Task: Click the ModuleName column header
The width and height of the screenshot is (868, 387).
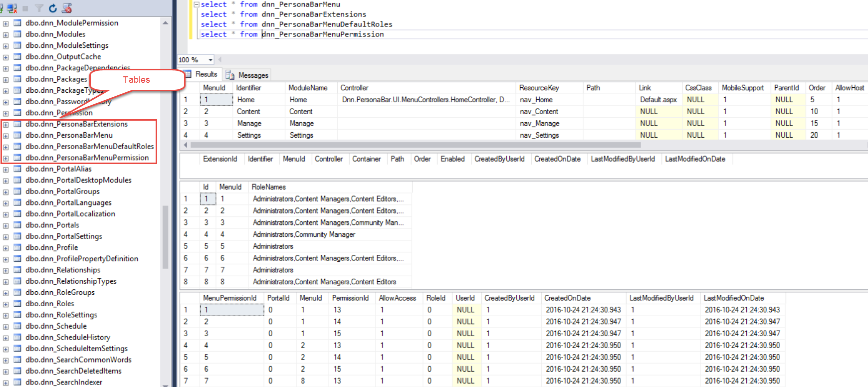Action: click(x=311, y=88)
